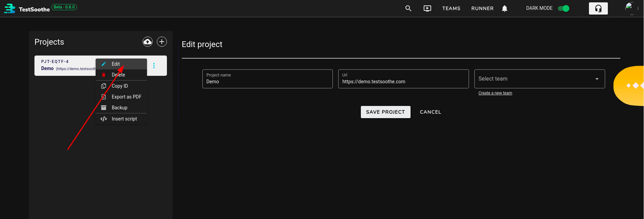Image resolution: width=644 pixels, height=219 pixels.
Task: Focus the Project name field
Action: (268, 79)
